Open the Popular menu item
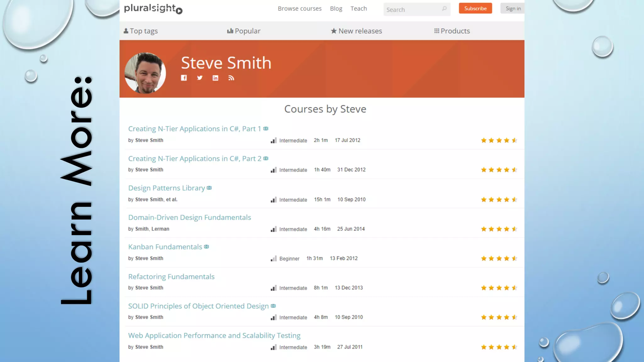This screenshot has width=644, height=362. [x=244, y=31]
